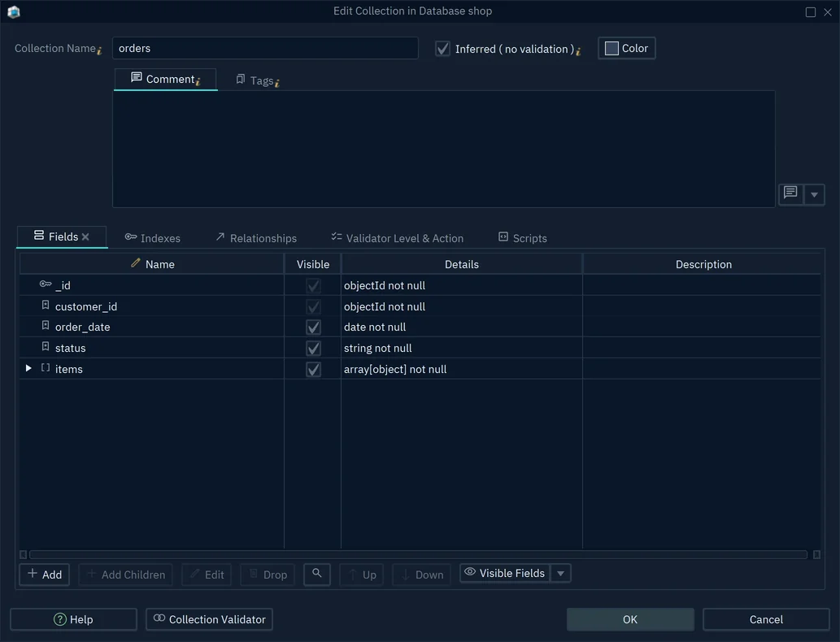Click the Add Children button
This screenshot has width=840, height=642.
pos(126,575)
